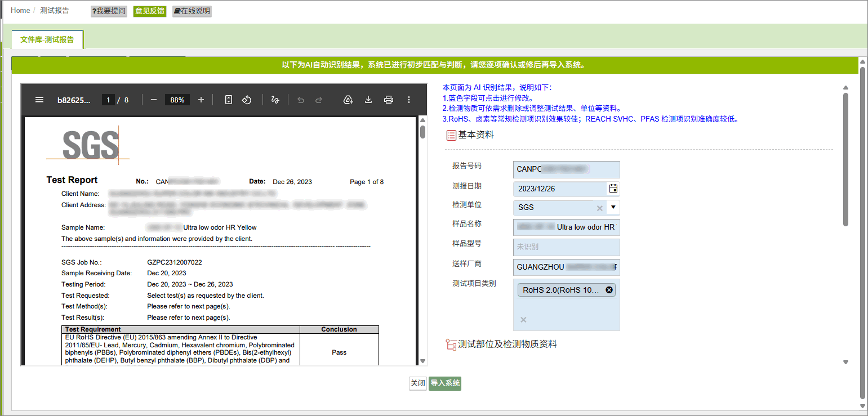Remove the RoHS 2.0 tag

tap(609, 290)
